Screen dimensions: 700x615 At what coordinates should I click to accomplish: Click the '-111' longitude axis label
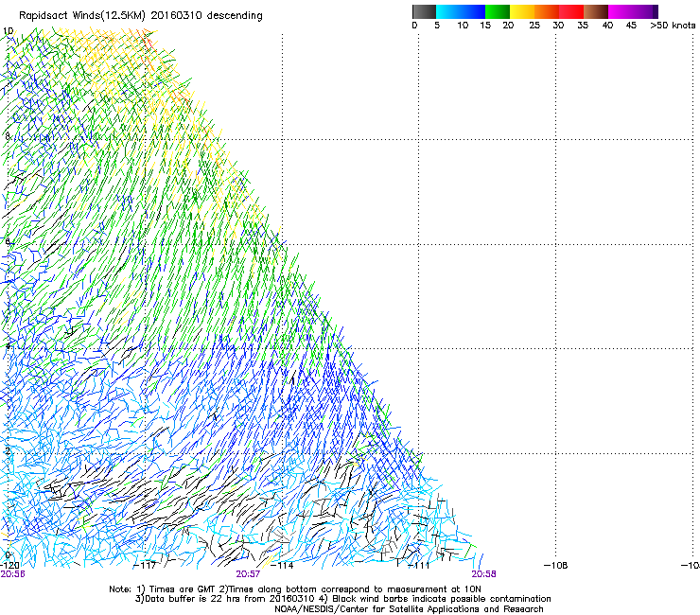coord(419,566)
